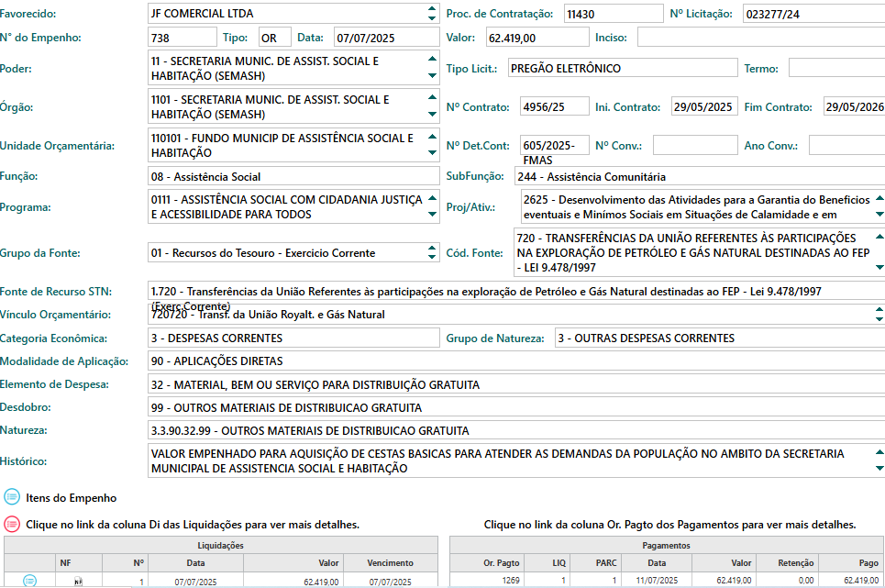Select the Fonte de Recurso STN field
Screen dimensions: 885x588
click(x=516, y=291)
